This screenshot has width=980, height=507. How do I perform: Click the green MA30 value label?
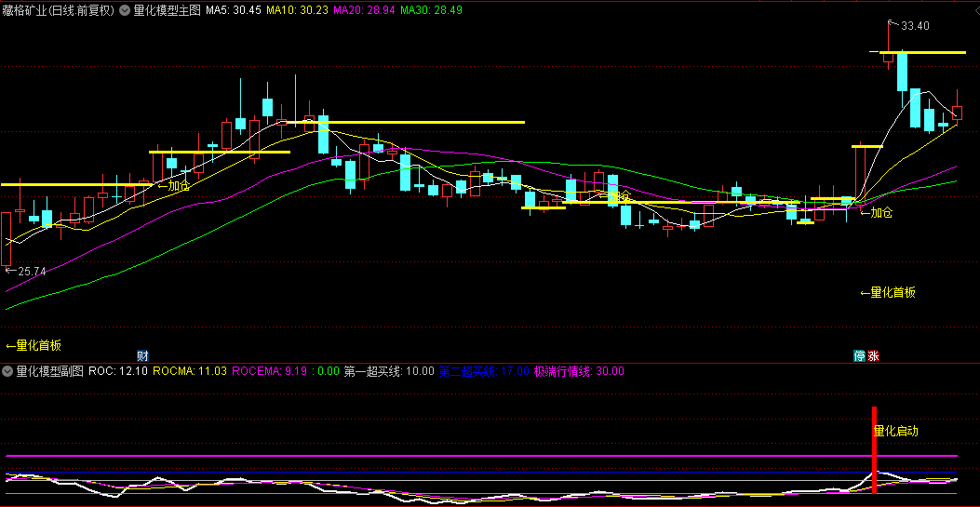pyautogui.click(x=431, y=11)
